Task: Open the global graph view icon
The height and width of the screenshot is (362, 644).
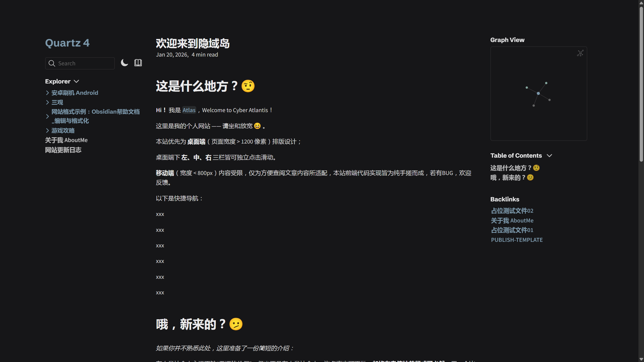Action: point(580,53)
